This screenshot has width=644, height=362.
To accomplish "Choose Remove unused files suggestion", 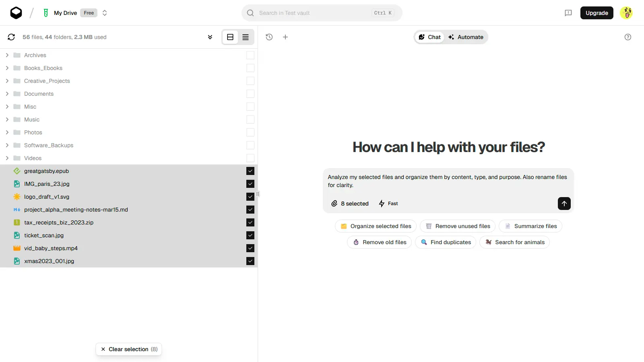I will pyautogui.click(x=458, y=226).
